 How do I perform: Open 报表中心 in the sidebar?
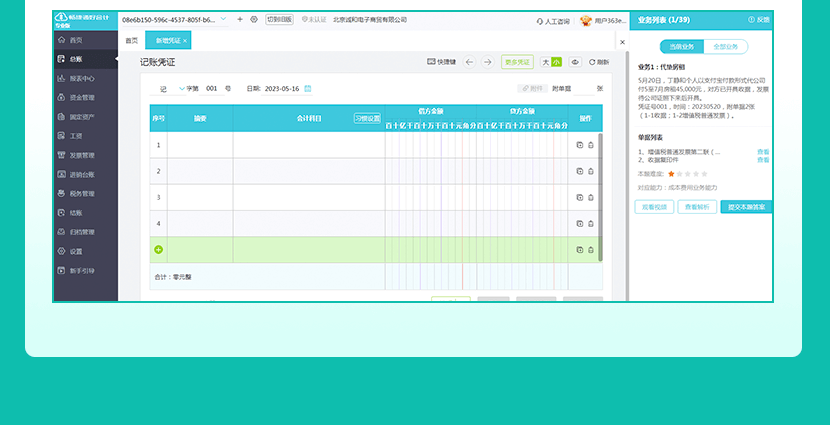tap(81, 78)
